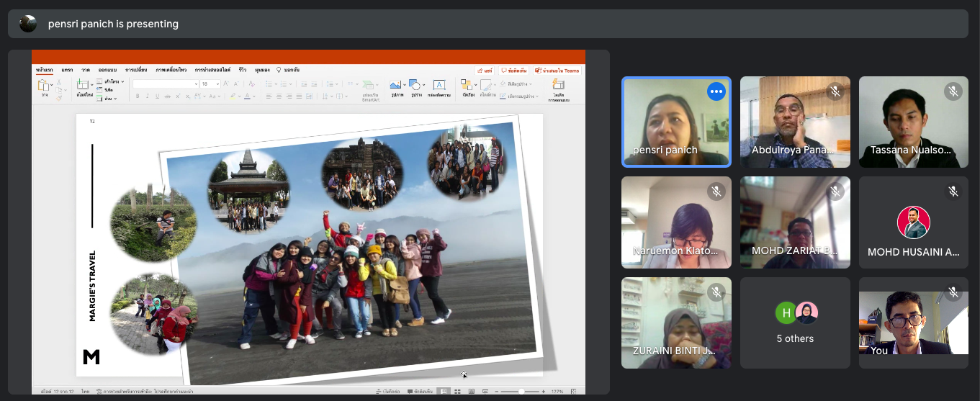The image size is (980, 401).
Task: Open the font name combo box
Action: [165, 84]
